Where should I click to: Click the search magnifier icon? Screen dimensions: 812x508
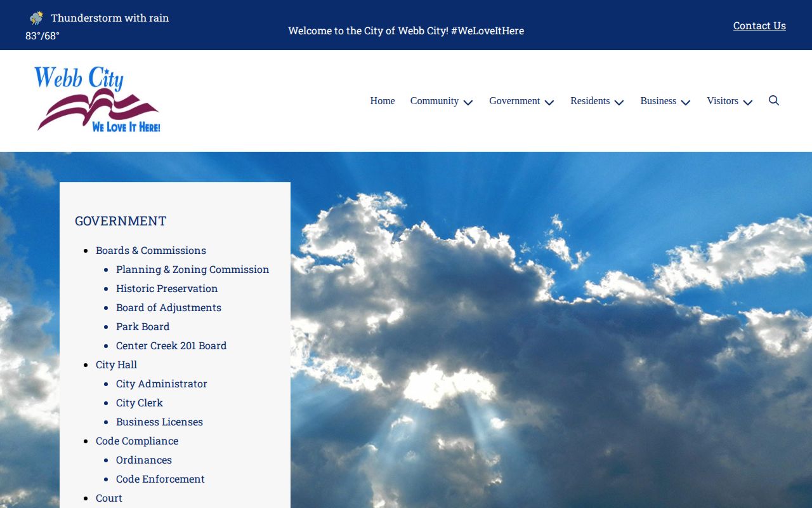point(774,100)
